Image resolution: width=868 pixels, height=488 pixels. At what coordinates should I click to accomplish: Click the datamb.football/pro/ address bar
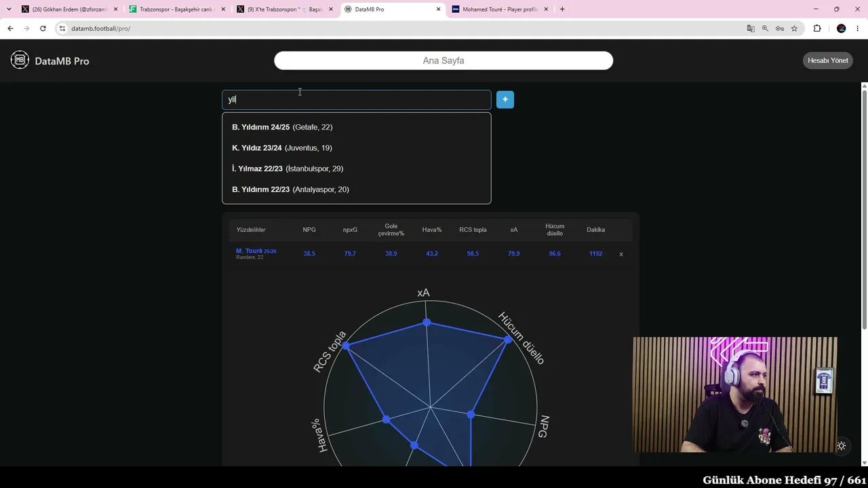(x=400, y=28)
